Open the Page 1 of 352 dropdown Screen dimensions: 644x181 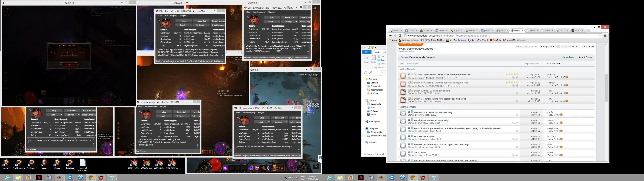(x=549, y=47)
